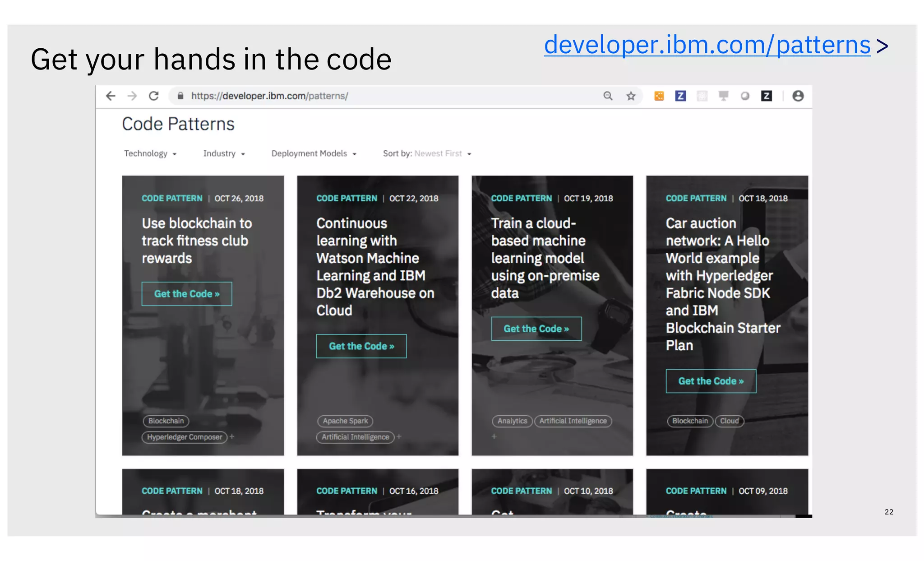The width and height of the screenshot is (924, 561).
Task: Click the Apache Spark tag
Action: (x=345, y=421)
